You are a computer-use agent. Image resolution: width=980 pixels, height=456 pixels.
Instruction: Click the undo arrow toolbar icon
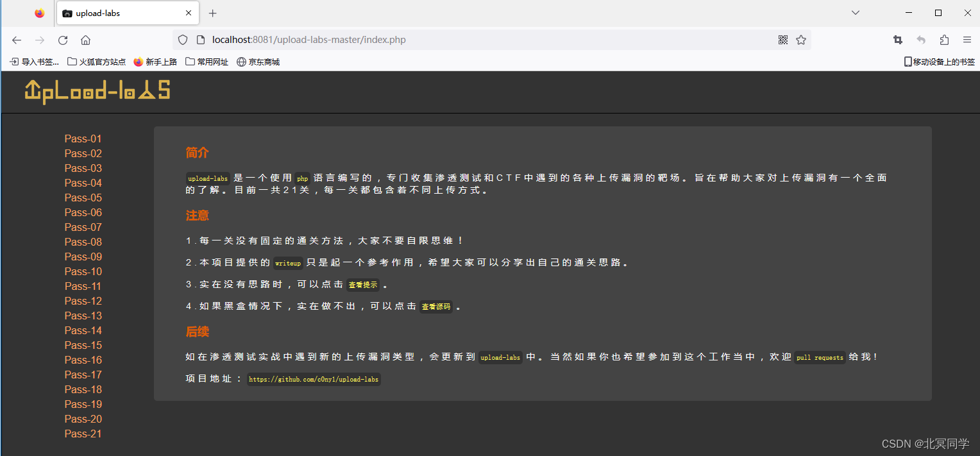tap(921, 40)
